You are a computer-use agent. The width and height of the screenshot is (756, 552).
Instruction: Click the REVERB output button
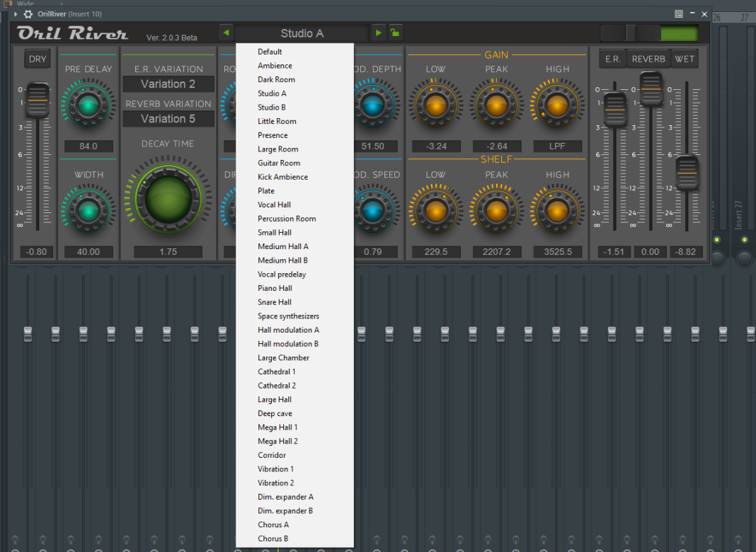click(x=648, y=59)
